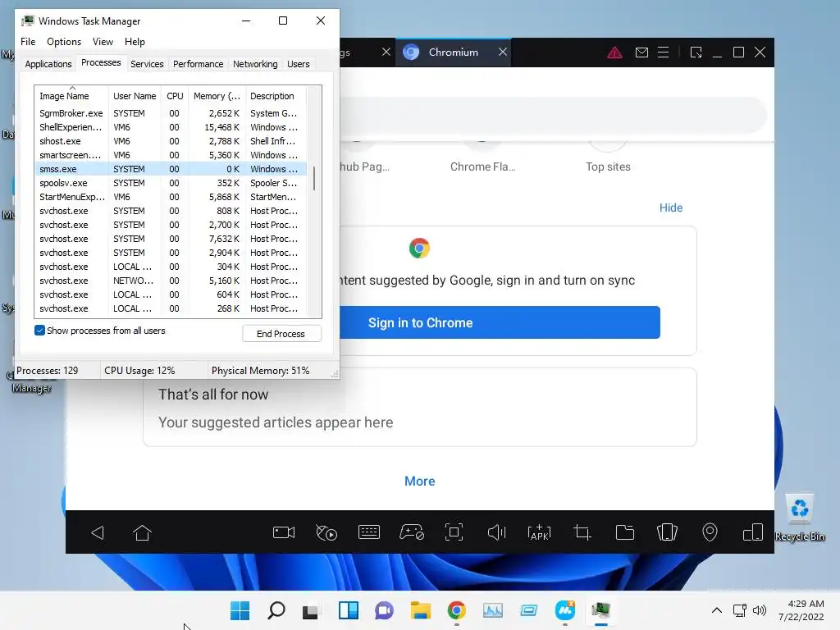
Task: Open the emulator hamburger menu icon
Action: [x=663, y=52]
